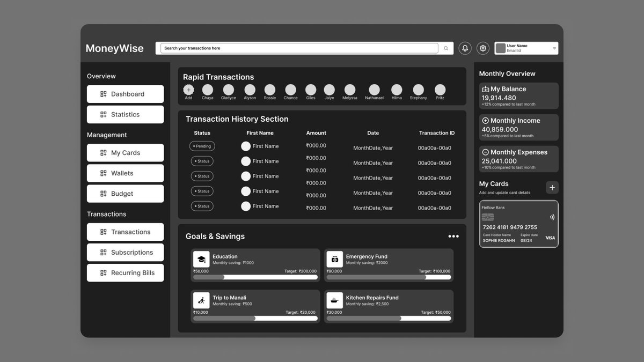Select Melyssa in Rapid Transactions
644x362 pixels.
(350, 90)
